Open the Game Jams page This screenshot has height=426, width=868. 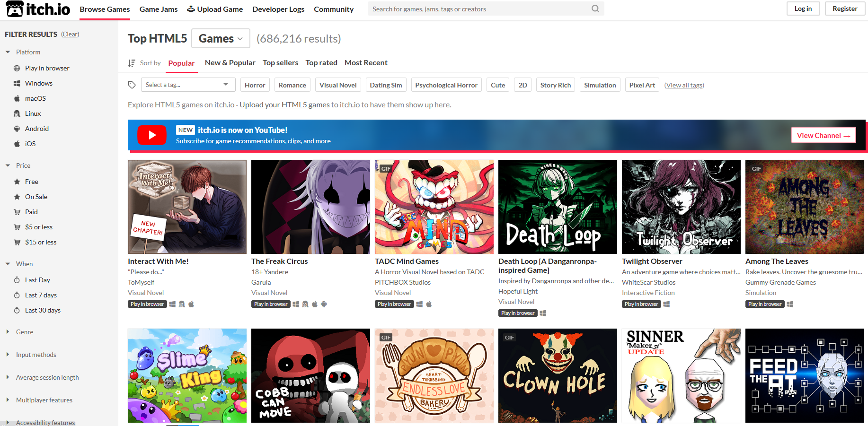(159, 9)
